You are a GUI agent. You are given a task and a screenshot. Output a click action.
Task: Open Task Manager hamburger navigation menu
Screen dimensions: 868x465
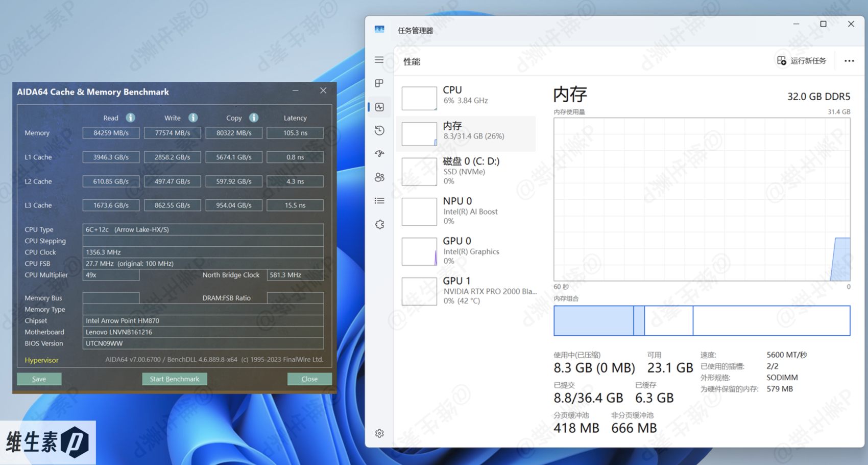click(379, 60)
